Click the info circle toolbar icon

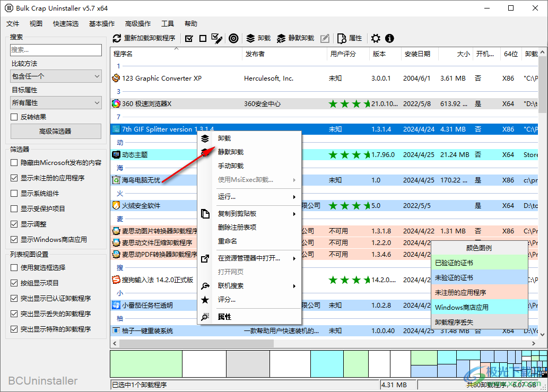(x=389, y=38)
